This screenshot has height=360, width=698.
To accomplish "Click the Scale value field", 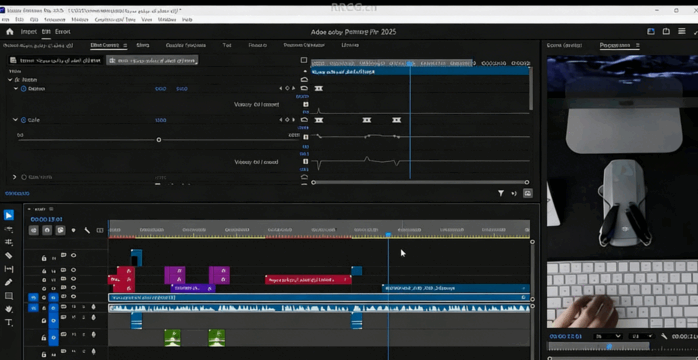I will point(160,120).
